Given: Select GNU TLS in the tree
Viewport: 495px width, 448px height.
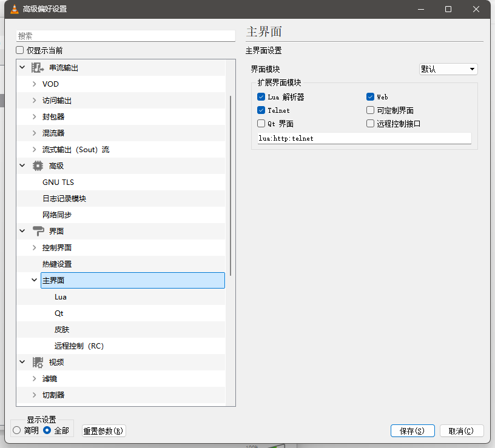Looking at the screenshot, I should pos(58,182).
